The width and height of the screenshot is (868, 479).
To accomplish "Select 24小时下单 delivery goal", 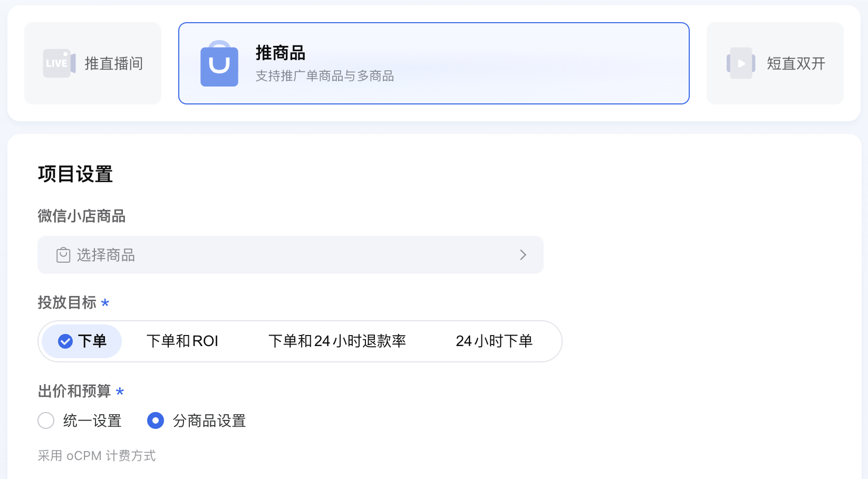I will coord(494,341).
